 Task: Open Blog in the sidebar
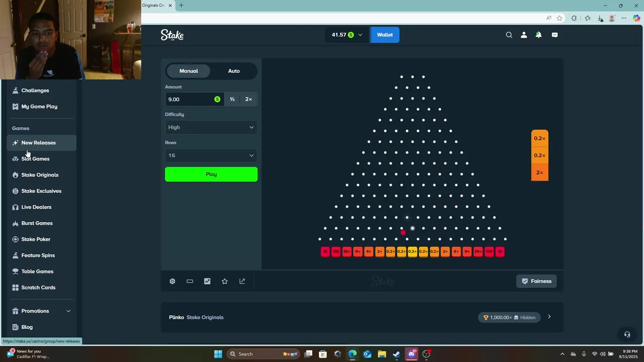(42, 327)
